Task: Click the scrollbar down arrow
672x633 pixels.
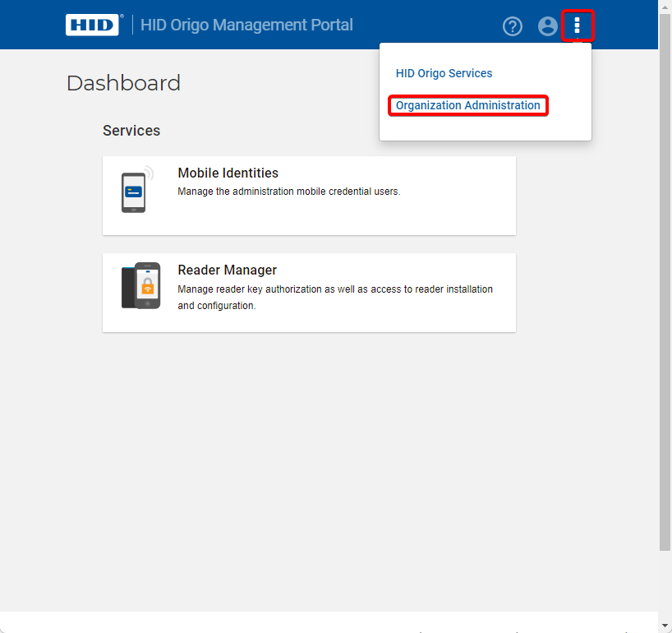Action: pos(665,626)
